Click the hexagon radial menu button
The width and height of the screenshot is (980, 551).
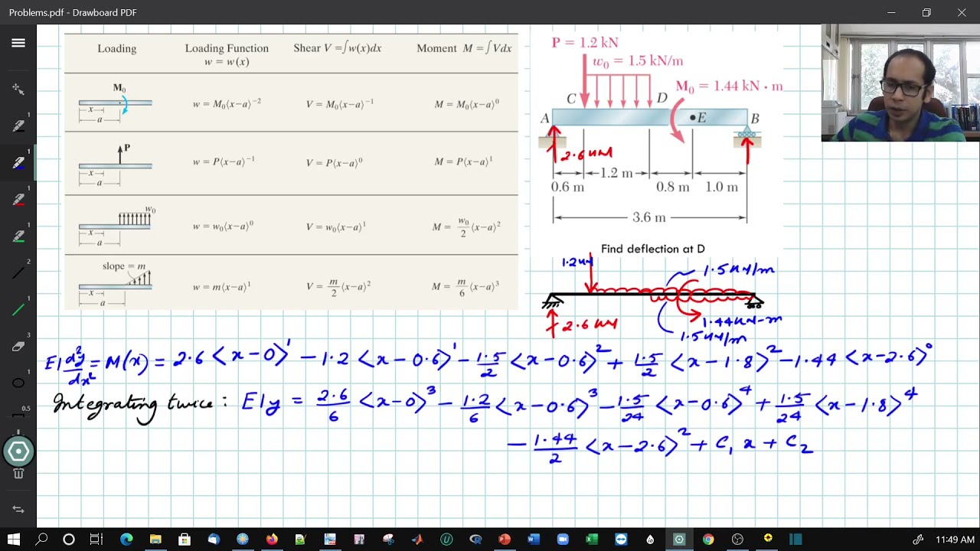(18, 452)
